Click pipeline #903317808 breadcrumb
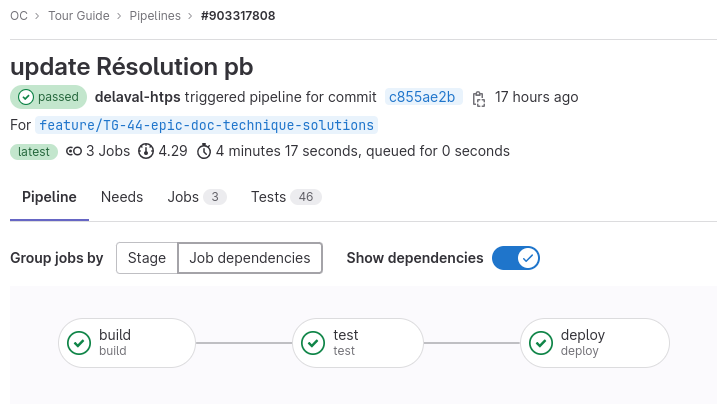Image resolution: width=717 pixels, height=404 pixels. [x=238, y=16]
